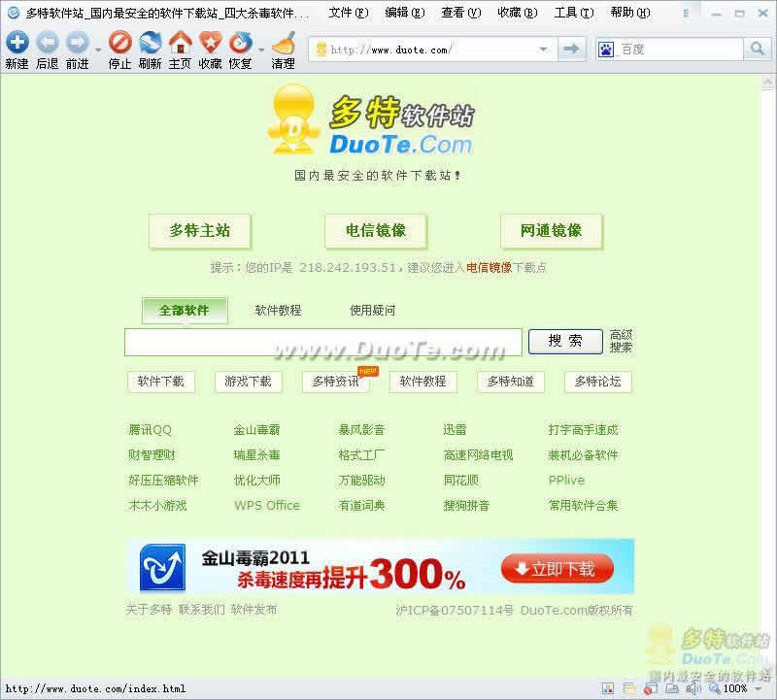The image size is (777, 700).
Task: Open the 高级搜索 link
Action: click(621, 342)
